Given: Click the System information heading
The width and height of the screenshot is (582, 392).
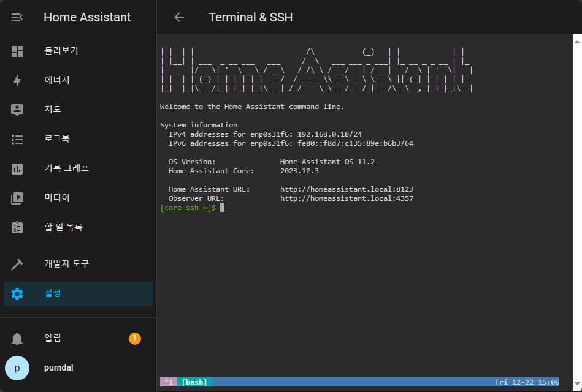Looking at the screenshot, I should click(x=199, y=125).
